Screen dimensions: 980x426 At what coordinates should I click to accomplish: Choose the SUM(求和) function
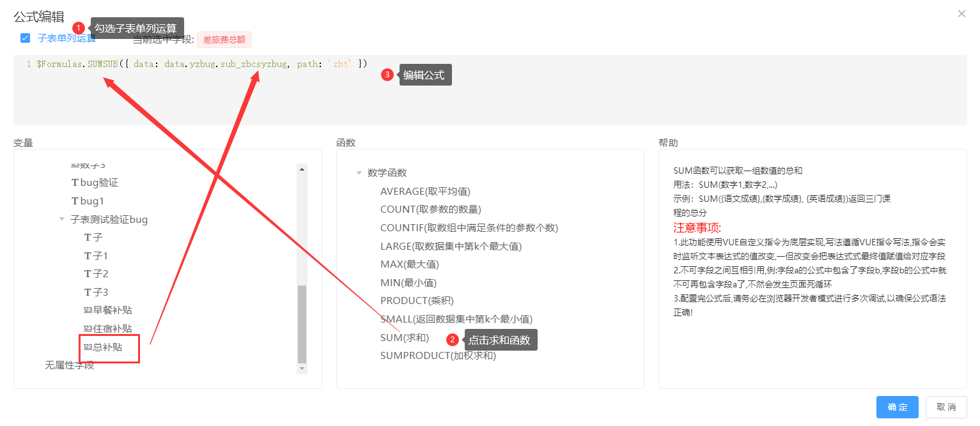[405, 337]
